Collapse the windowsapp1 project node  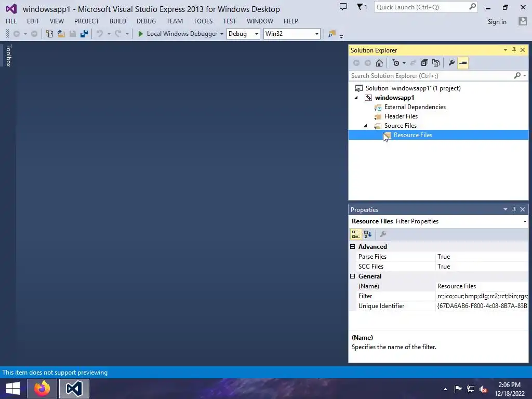coord(356,98)
